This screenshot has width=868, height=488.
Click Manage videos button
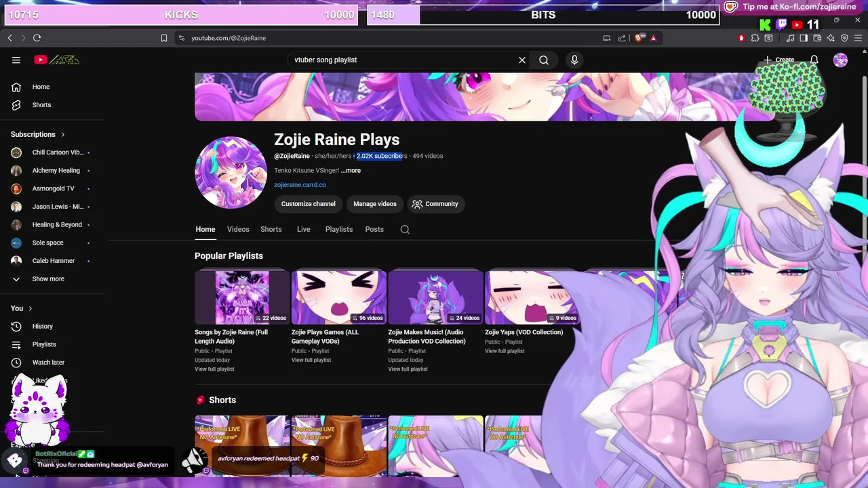375,204
